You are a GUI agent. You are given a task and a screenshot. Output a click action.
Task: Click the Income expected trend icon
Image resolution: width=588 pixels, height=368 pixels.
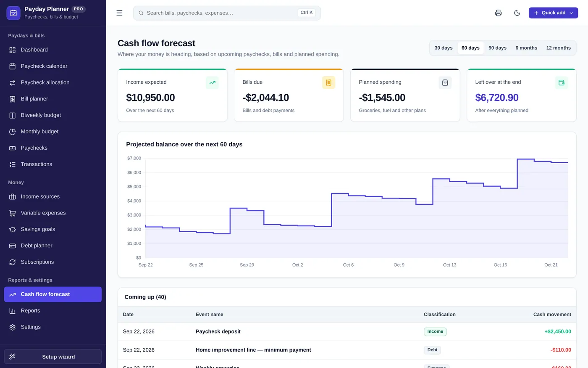coord(212,82)
